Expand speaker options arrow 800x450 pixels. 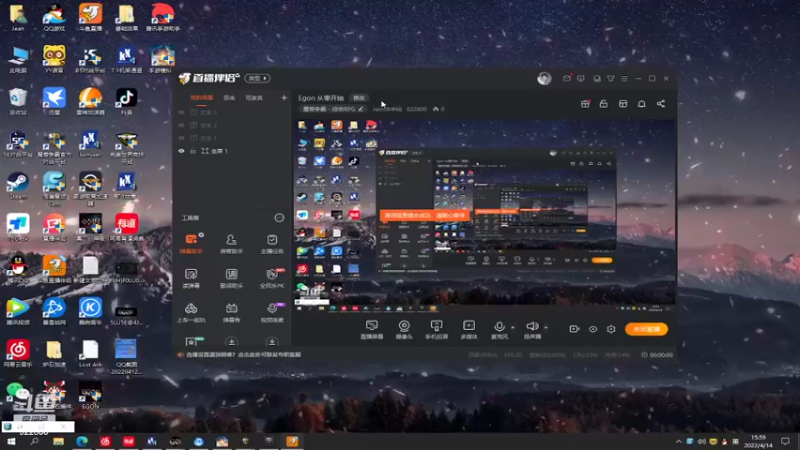coord(545,327)
